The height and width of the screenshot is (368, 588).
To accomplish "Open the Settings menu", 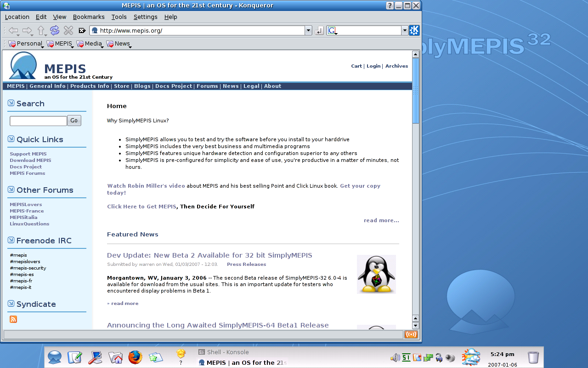I will (146, 17).
